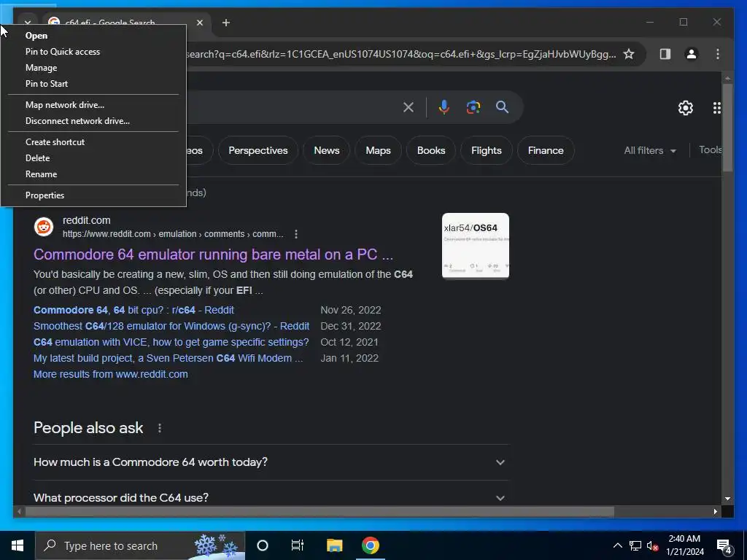Start search by voice microphone
Image resolution: width=747 pixels, height=560 pixels.
tap(444, 107)
